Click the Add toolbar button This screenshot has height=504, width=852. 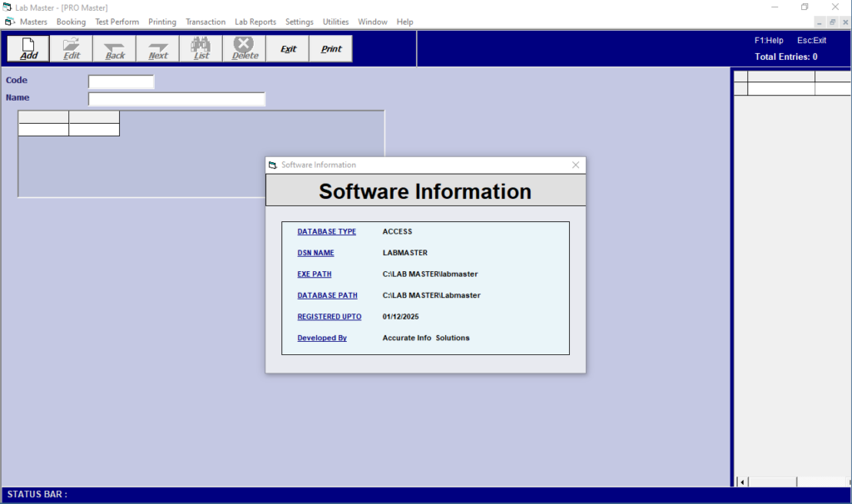(x=28, y=49)
